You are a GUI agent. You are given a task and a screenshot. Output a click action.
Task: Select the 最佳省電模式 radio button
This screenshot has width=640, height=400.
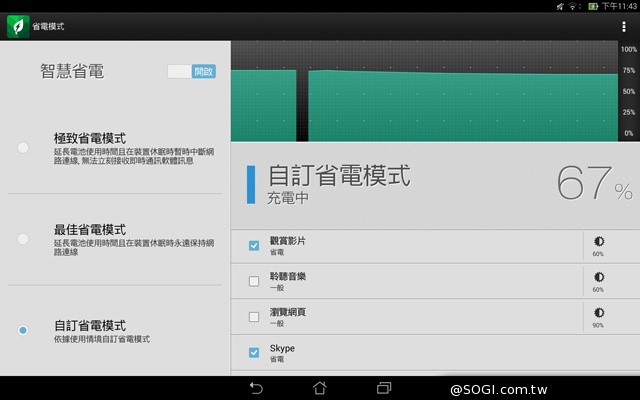point(23,239)
